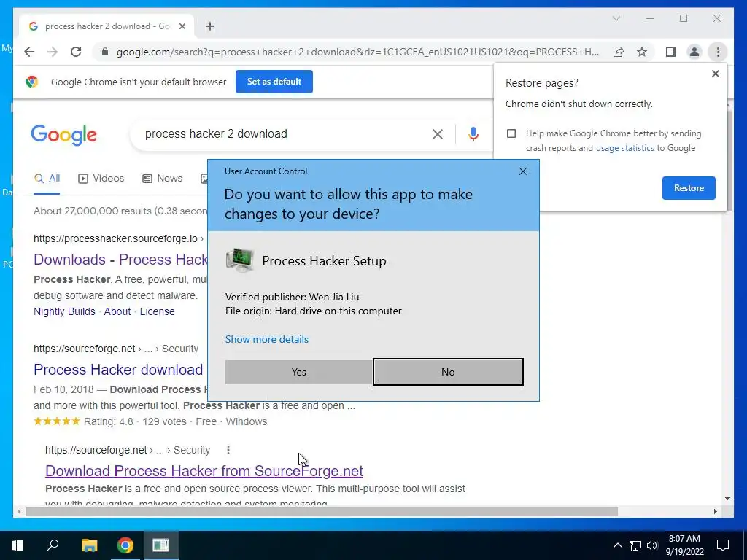Click the volume speaker tray icon
The width and height of the screenshot is (747, 560).
point(652,545)
